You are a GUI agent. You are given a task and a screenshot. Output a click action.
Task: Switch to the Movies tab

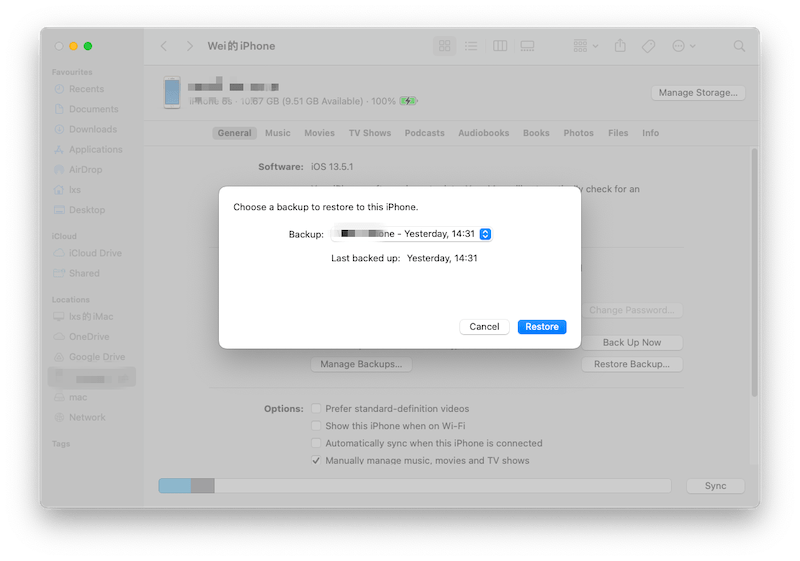point(319,133)
